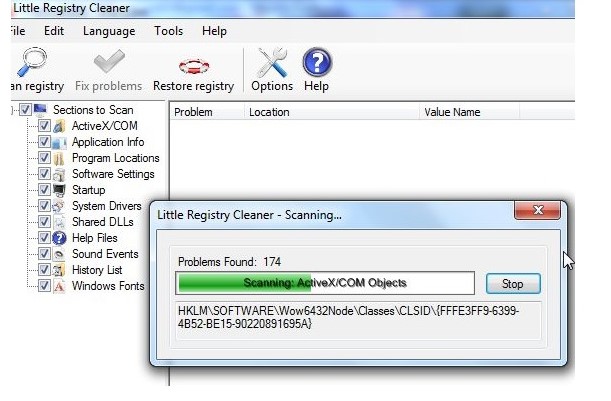Screen dimensions: 611x401
Task: Open the Tools menu
Action: (168, 31)
